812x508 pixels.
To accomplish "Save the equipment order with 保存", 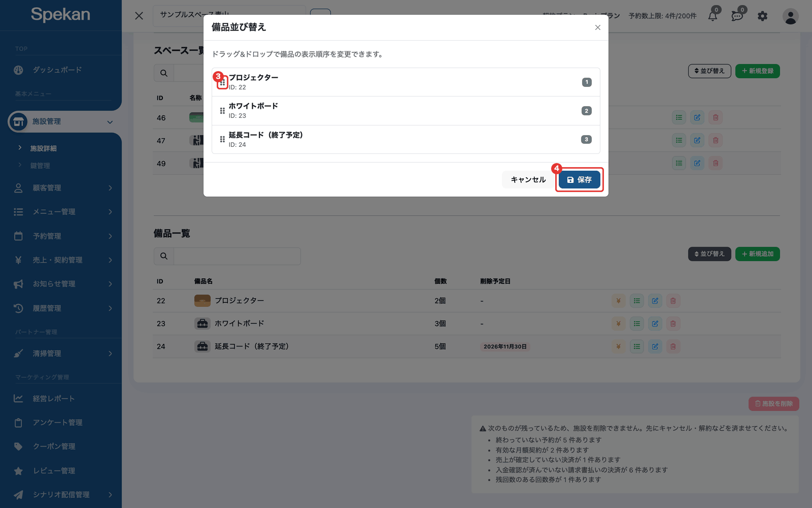I will (579, 180).
